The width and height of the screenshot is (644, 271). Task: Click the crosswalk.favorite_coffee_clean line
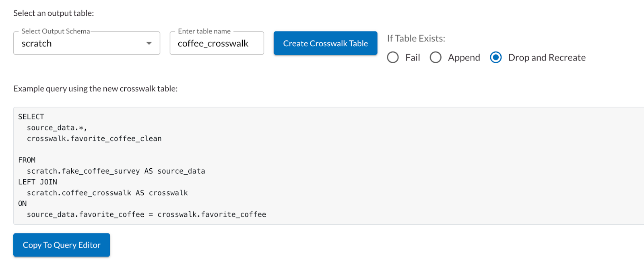coord(94,139)
